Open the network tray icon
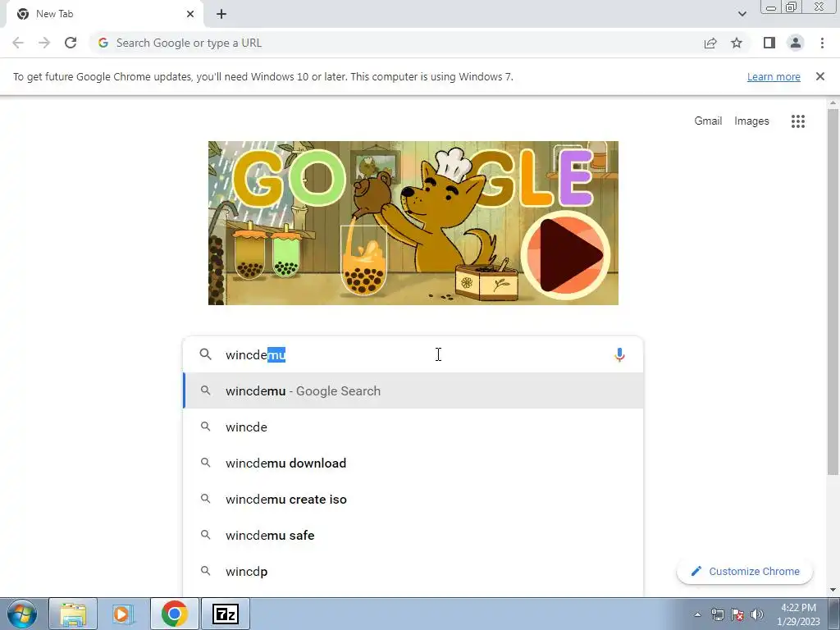This screenshot has width=840, height=630. [x=717, y=614]
